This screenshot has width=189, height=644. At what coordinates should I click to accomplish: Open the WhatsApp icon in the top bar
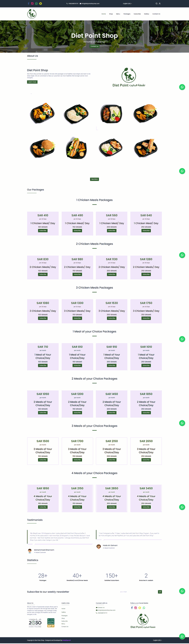coord(37,3)
